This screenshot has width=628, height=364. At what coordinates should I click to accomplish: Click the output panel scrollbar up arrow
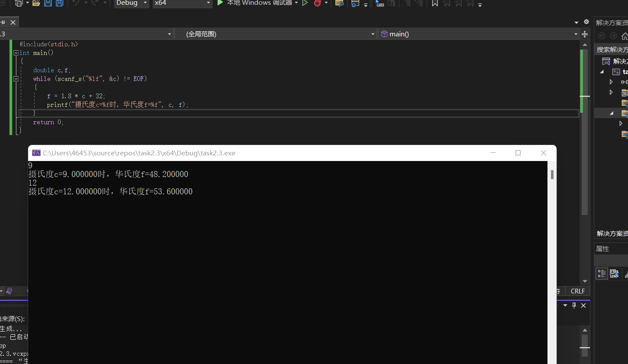585,330
